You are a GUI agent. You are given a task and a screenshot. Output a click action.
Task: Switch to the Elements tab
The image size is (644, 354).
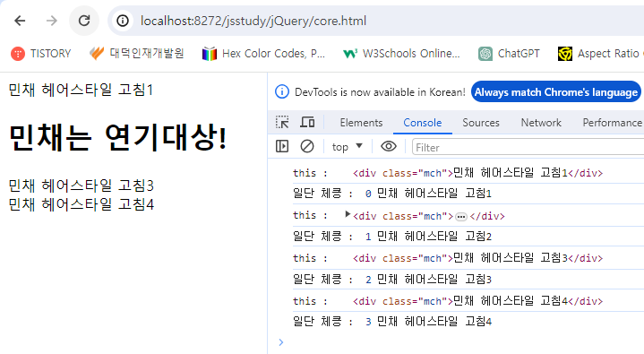361,123
